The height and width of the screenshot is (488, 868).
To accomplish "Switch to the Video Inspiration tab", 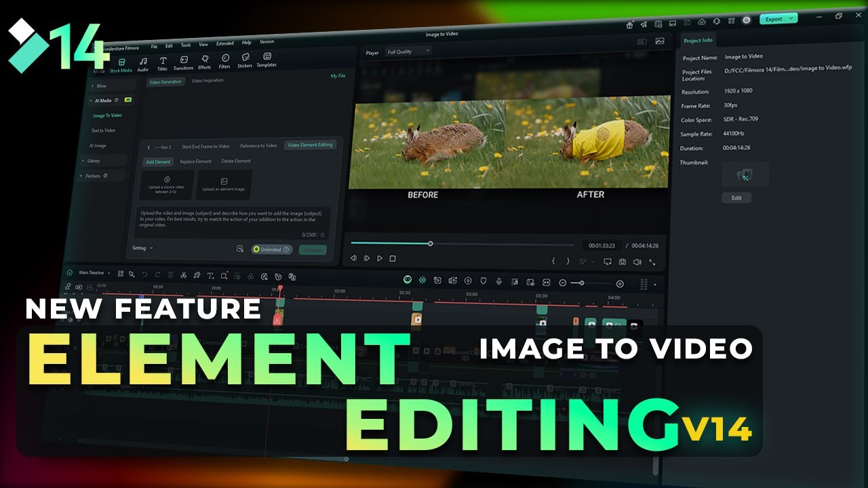I will (x=208, y=81).
